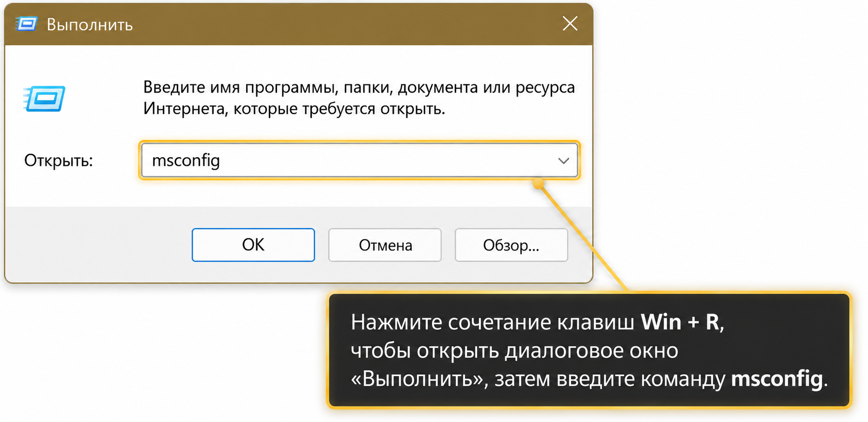
Task: Click the large Run icon beside description
Action: (44, 98)
